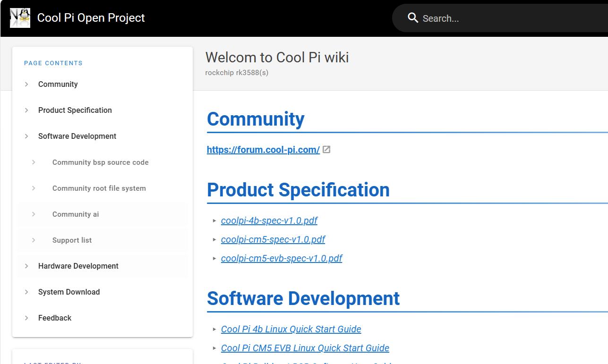Expand chevron next to Hardware Development
The width and height of the screenshot is (608, 364).
click(x=26, y=266)
